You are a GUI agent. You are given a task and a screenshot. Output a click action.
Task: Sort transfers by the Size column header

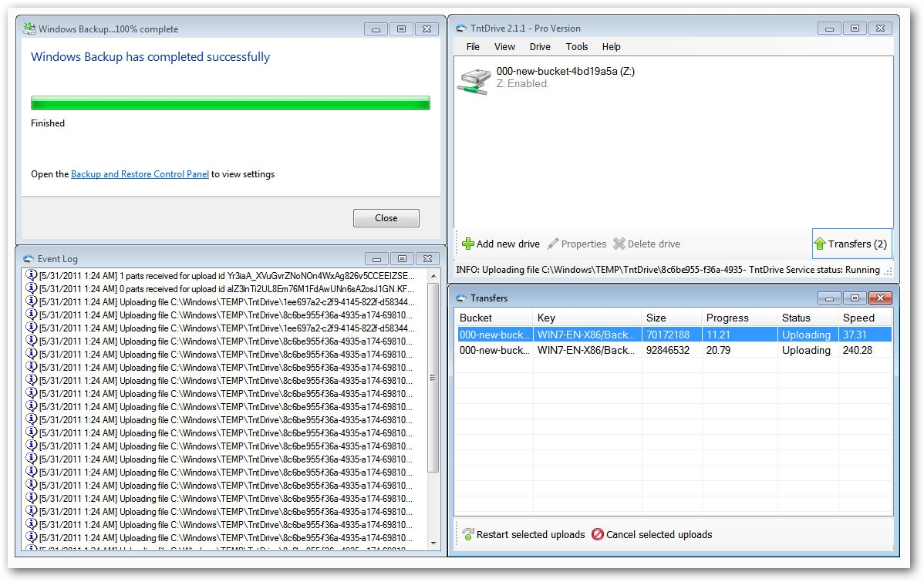click(x=672, y=318)
